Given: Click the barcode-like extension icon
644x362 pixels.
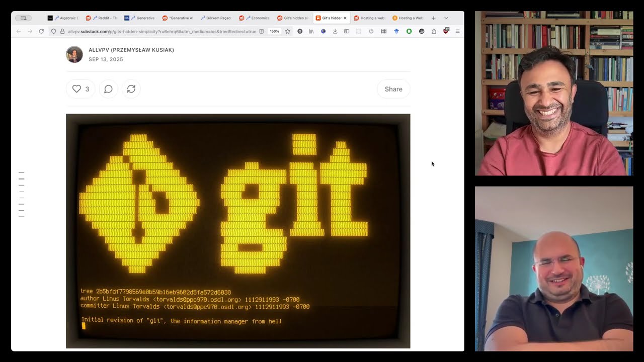Looking at the screenshot, I should tap(384, 31).
